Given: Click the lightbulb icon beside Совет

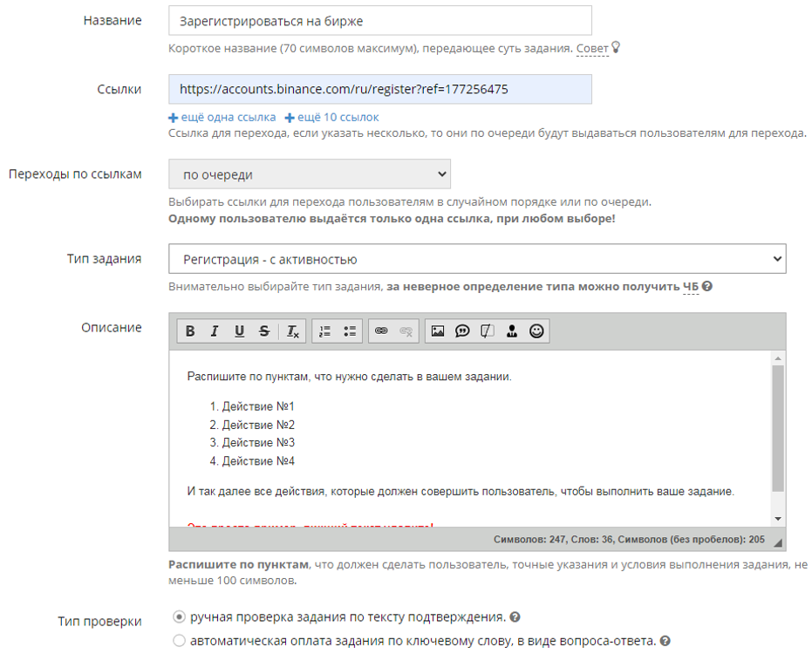Looking at the screenshot, I should pos(616,47).
